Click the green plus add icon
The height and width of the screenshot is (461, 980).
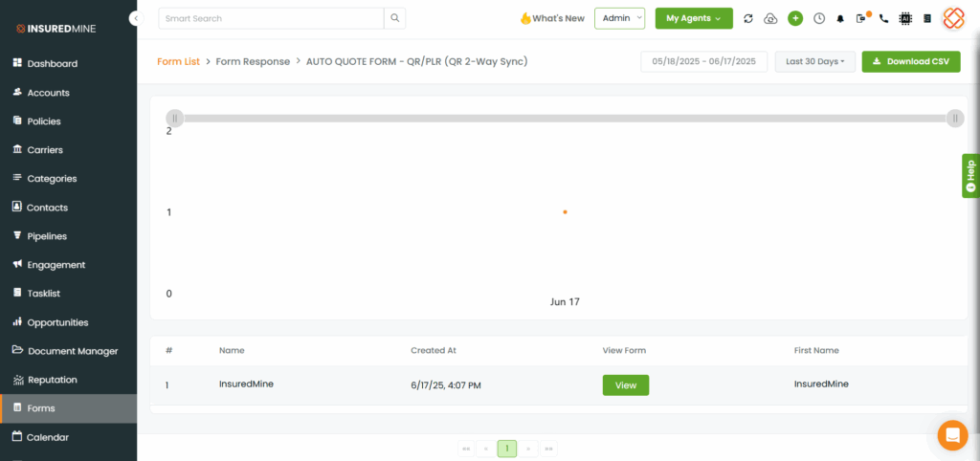coord(795,19)
